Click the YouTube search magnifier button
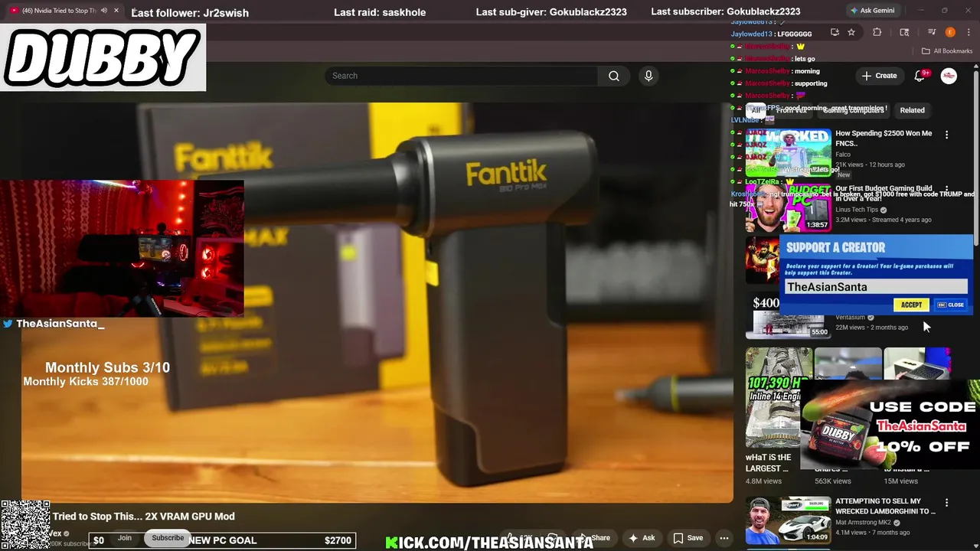The width and height of the screenshot is (980, 551). 614,76
